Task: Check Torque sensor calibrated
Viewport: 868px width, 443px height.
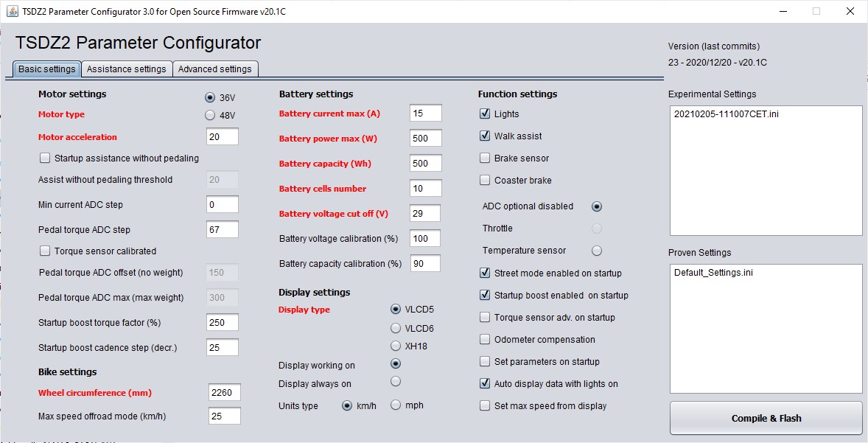Action: pyautogui.click(x=44, y=251)
